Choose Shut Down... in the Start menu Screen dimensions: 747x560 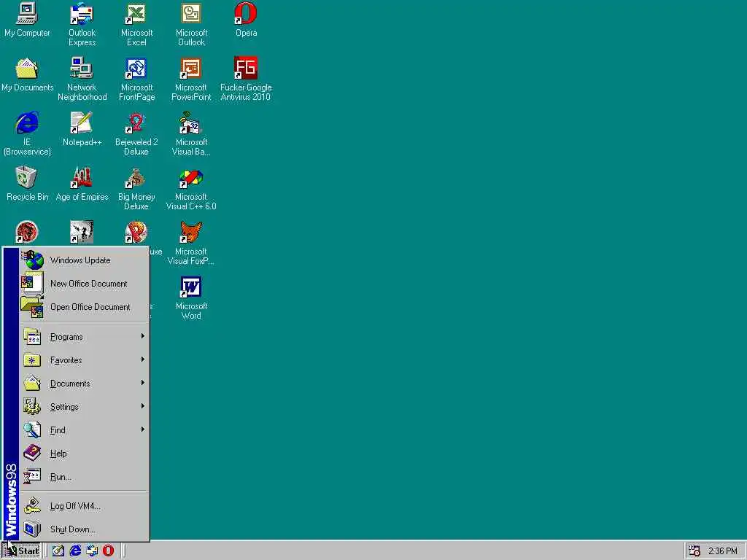point(84,529)
